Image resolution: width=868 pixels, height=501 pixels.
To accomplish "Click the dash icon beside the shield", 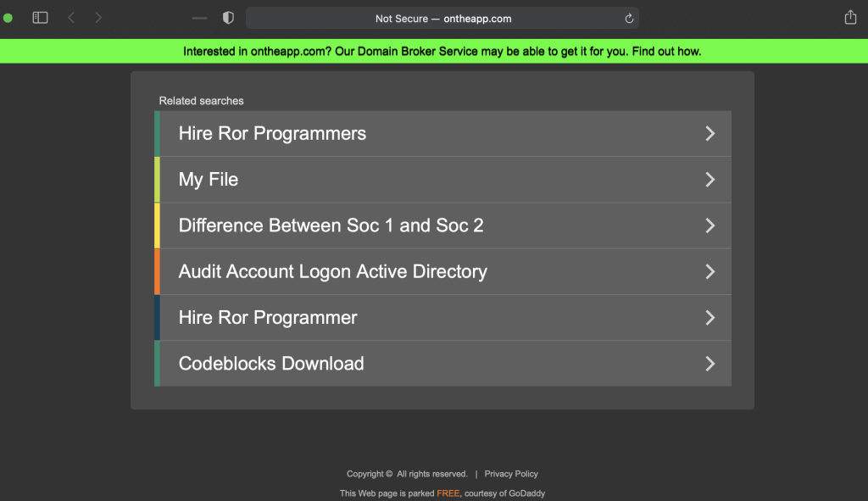I will 199,19.
